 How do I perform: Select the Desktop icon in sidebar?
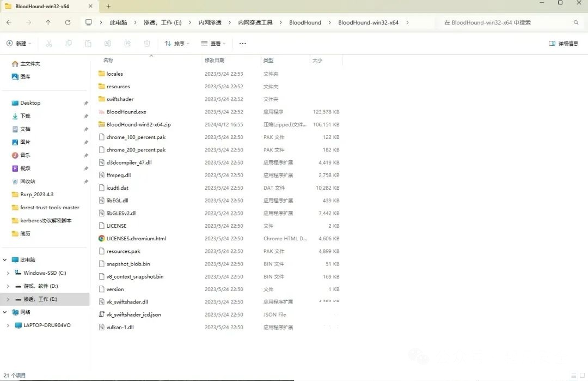pos(15,103)
